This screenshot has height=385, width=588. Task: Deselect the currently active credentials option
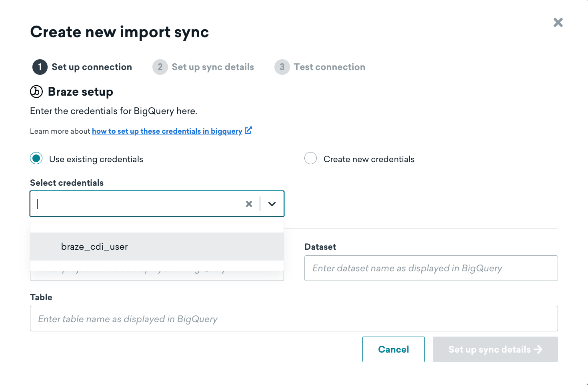coord(36,158)
